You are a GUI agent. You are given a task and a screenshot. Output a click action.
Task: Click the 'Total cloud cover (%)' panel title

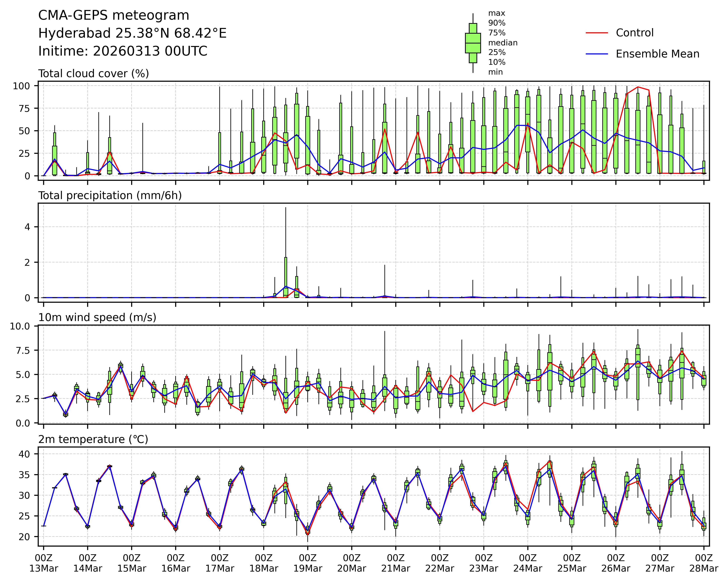pyautogui.click(x=94, y=74)
